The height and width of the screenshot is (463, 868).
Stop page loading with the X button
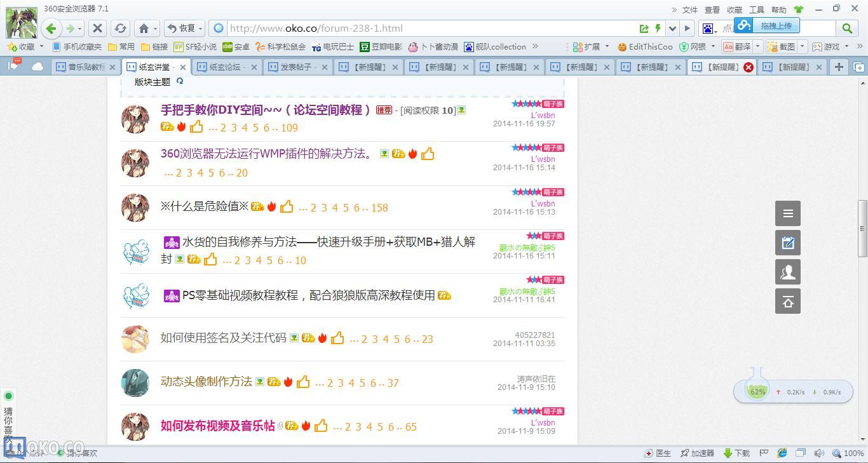(x=97, y=28)
